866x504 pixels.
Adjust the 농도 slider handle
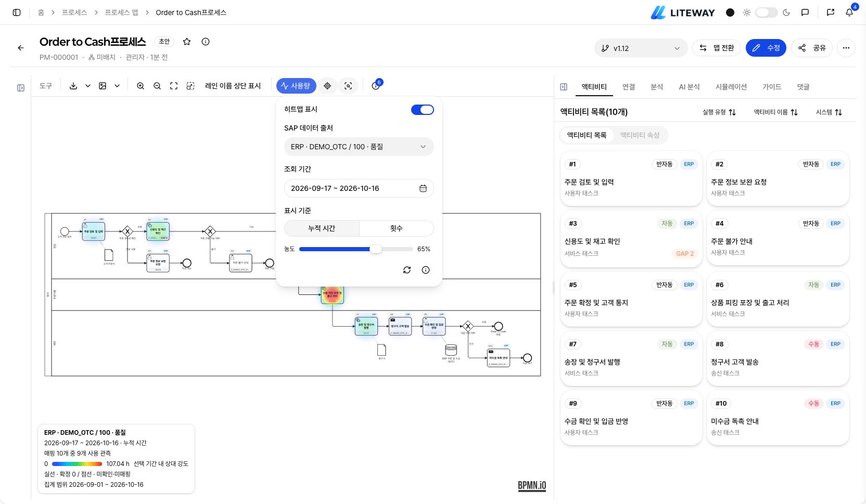coord(376,249)
